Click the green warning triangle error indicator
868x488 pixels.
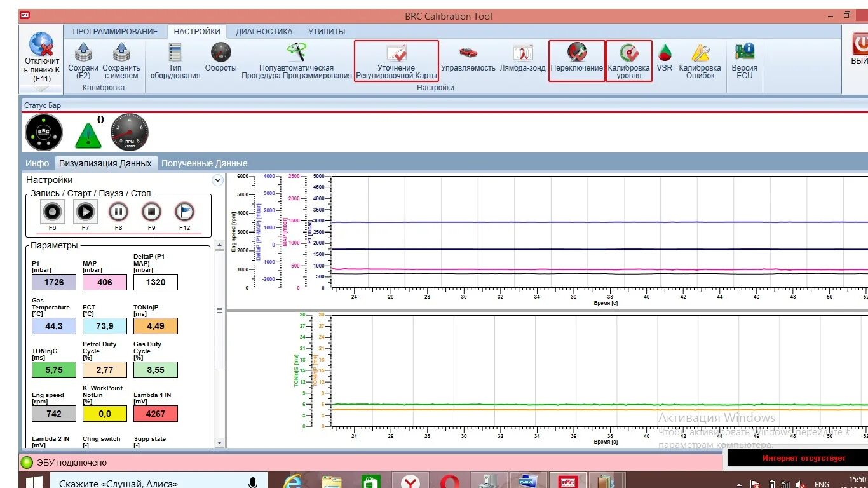88,135
